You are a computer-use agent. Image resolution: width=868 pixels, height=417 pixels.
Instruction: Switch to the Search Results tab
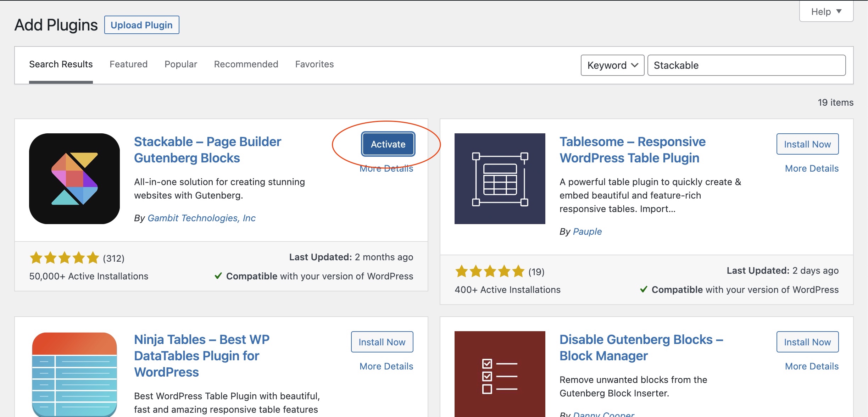tap(61, 64)
